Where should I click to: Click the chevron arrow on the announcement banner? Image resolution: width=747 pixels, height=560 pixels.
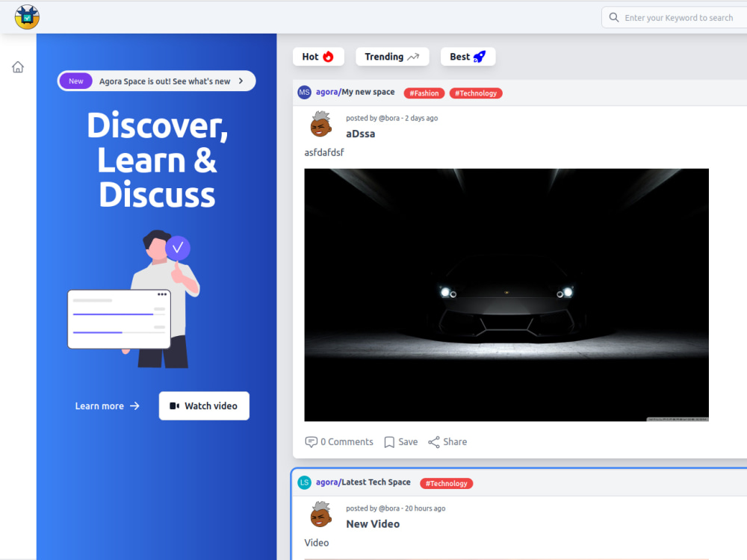(x=241, y=81)
